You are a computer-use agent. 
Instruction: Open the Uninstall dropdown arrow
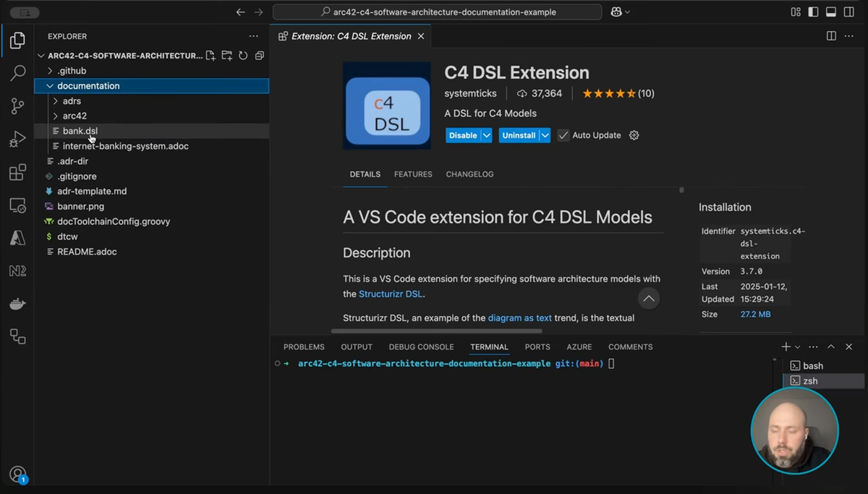tap(545, 135)
